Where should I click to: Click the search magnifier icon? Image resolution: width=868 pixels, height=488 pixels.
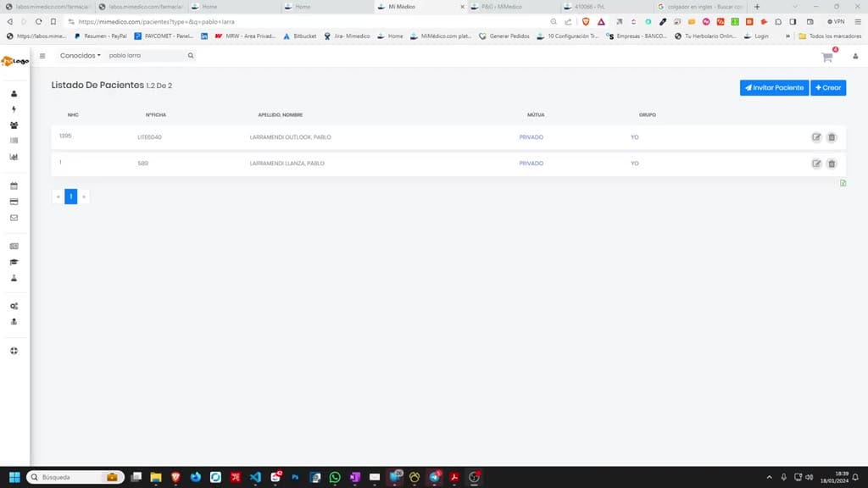click(x=191, y=56)
